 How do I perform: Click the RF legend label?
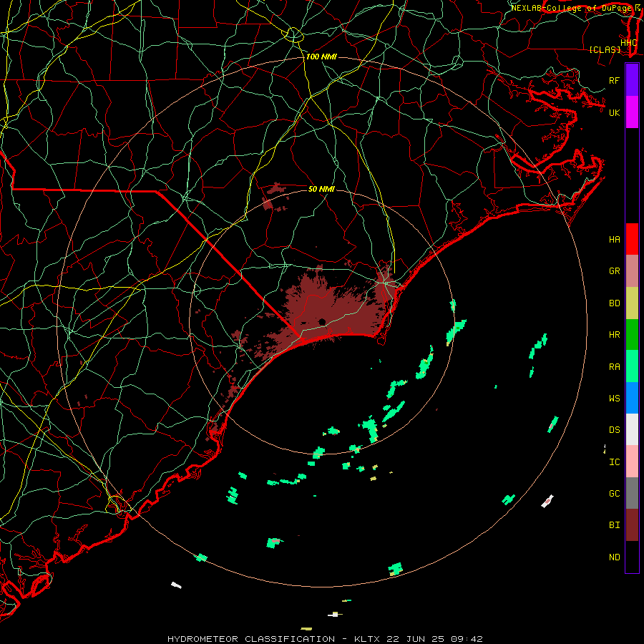tap(614, 80)
